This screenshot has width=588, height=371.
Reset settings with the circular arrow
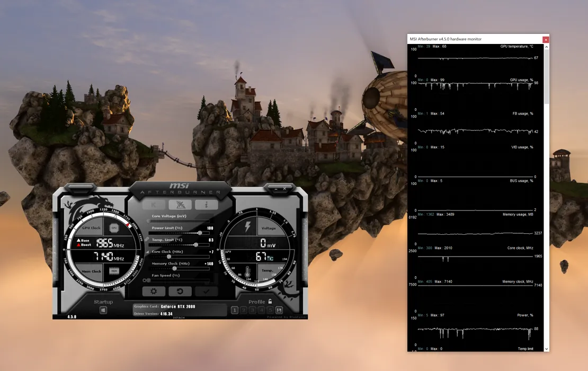tap(180, 291)
